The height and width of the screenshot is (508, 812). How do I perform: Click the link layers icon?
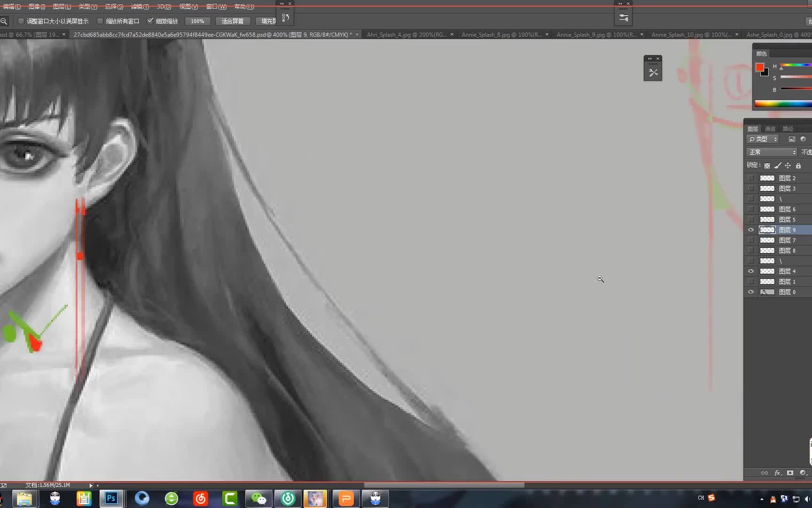(x=765, y=473)
